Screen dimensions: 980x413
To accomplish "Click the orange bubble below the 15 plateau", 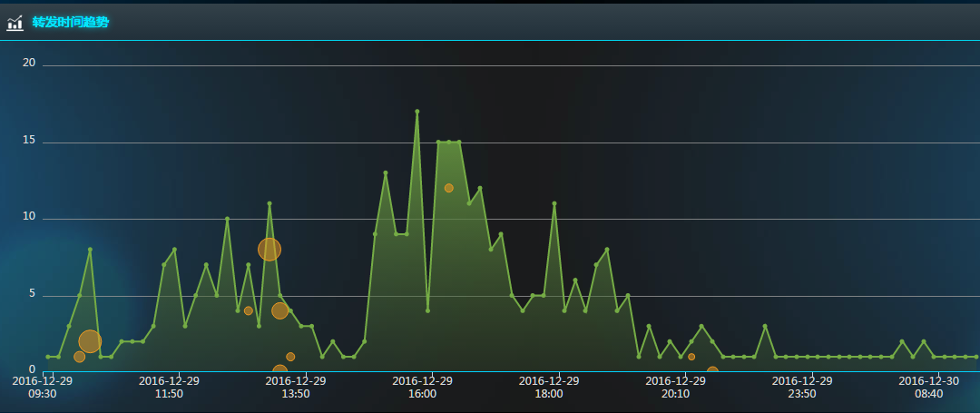I will coord(448,188).
